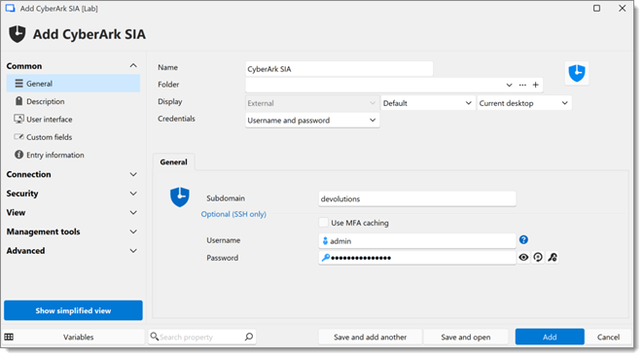Expand the Connection section

click(x=133, y=174)
